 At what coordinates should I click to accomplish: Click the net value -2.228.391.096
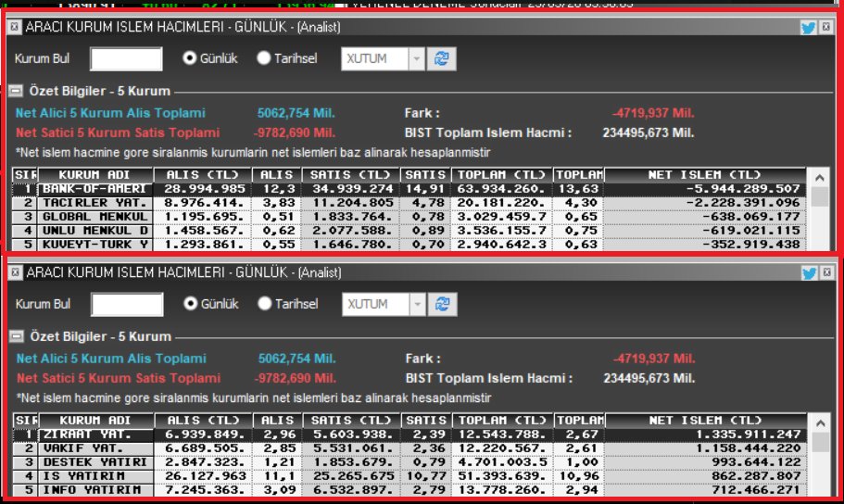pyautogui.click(x=743, y=203)
